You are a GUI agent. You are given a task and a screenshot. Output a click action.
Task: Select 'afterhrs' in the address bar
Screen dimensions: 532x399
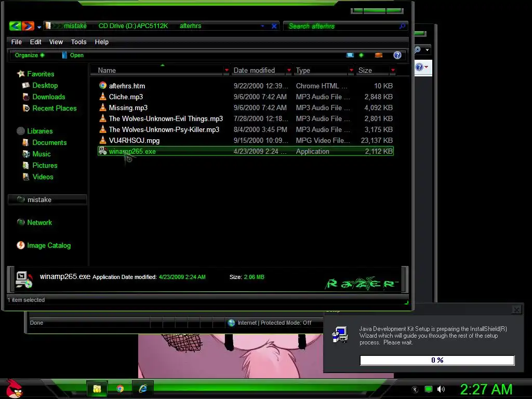coord(190,26)
